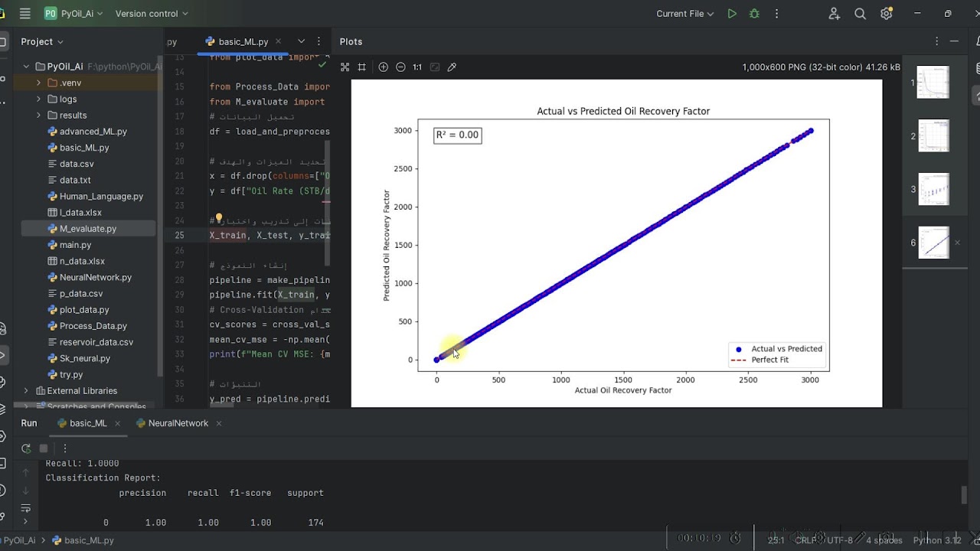
Task: Close plot thumbnail number 6
Action: 957,243
